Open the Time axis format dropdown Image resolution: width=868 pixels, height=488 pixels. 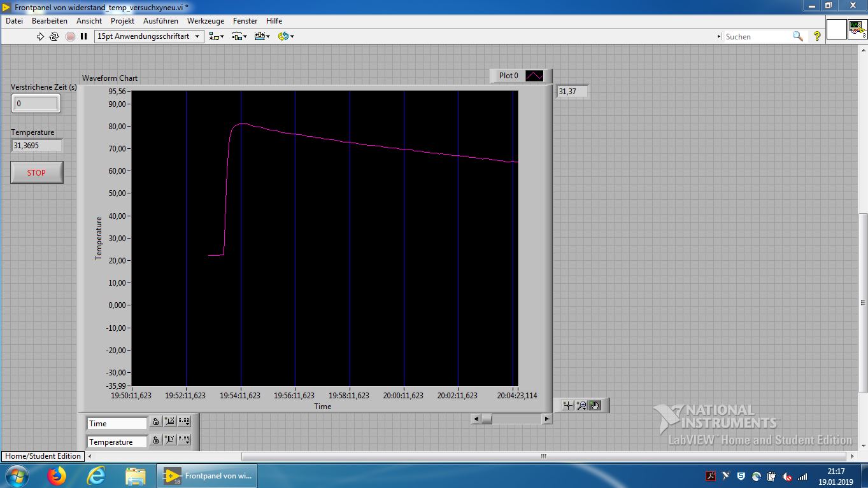coord(184,422)
